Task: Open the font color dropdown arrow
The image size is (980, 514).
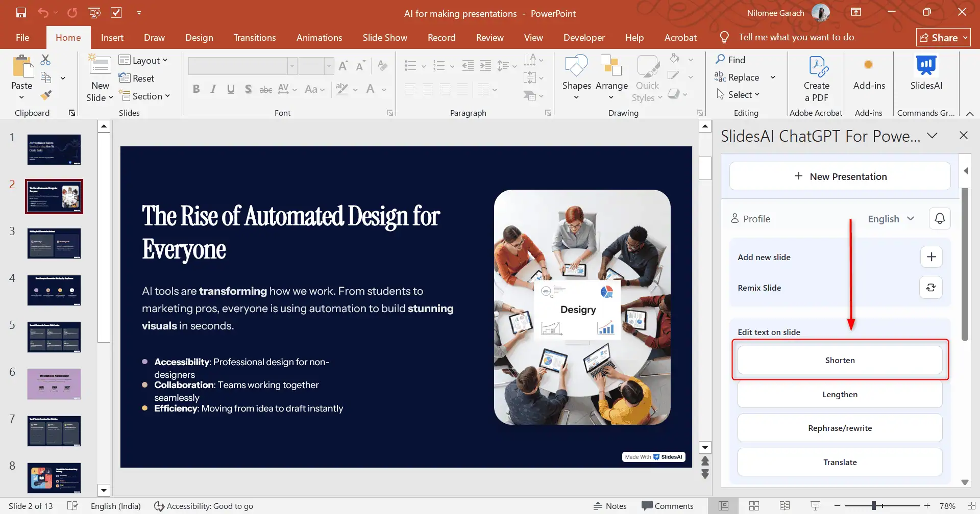Action: (x=384, y=90)
